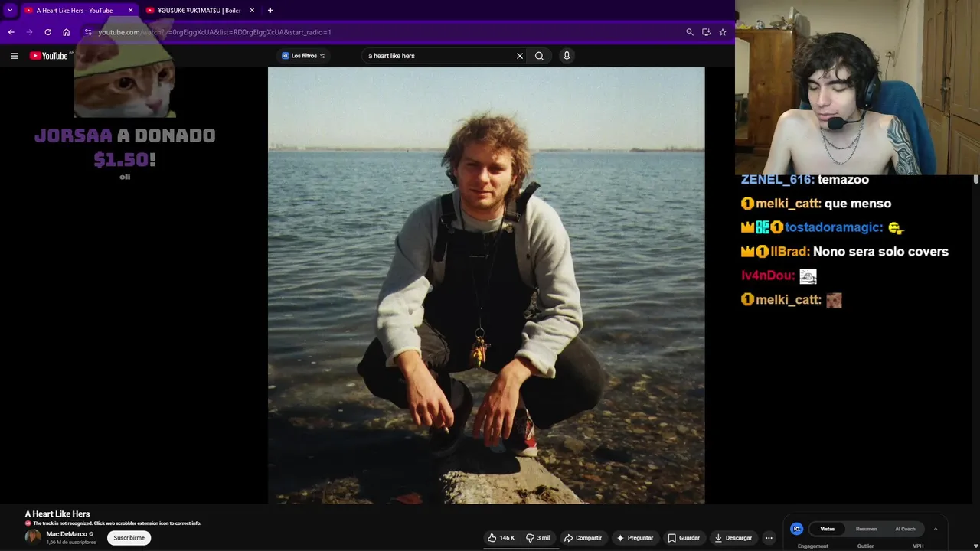Image resolution: width=980 pixels, height=551 pixels.
Task: Open more actions three-dot menu
Action: pyautogui.click(x=769, y=538)
